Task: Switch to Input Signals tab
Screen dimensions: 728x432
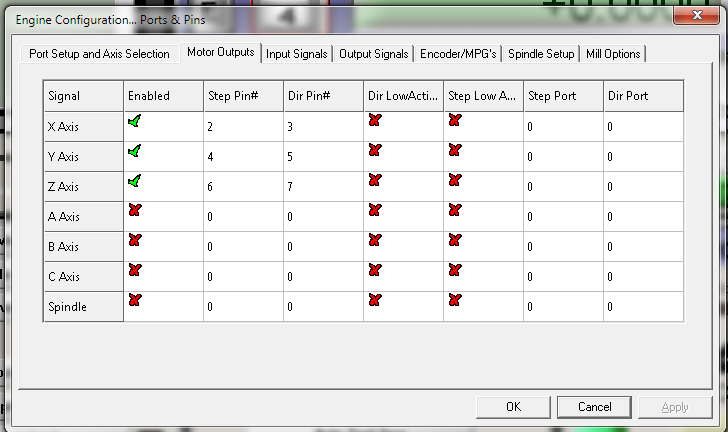Action: [297, 54]
